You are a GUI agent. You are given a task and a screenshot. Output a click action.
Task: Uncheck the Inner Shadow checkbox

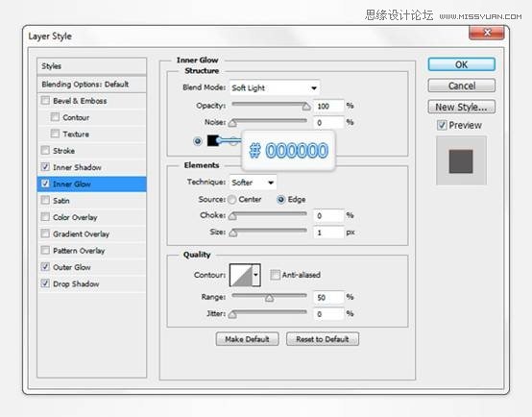click(45, 167)
